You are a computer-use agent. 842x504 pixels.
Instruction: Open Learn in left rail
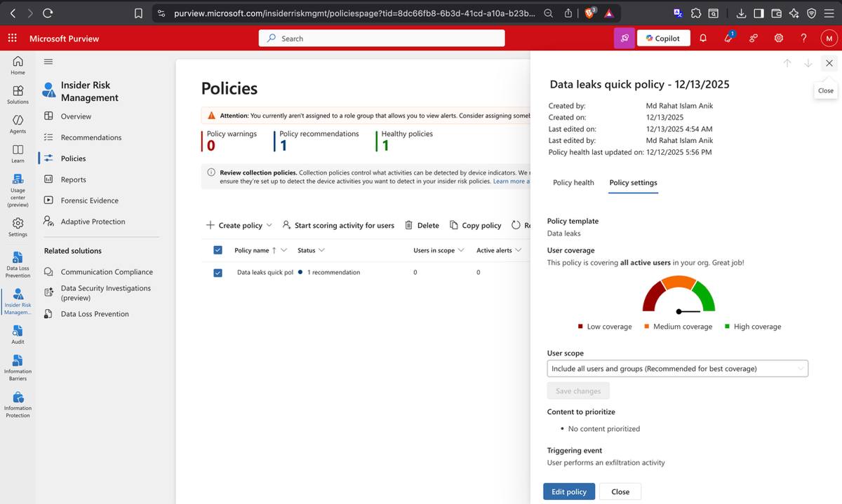click(x=18, y=154)
